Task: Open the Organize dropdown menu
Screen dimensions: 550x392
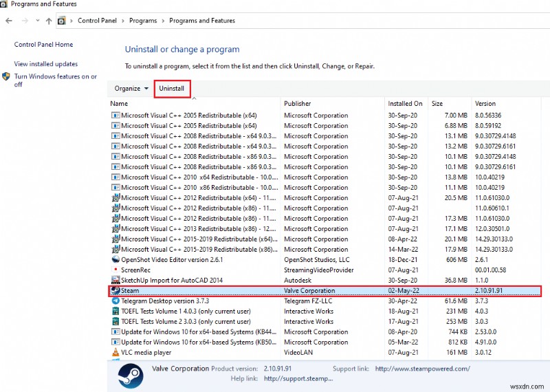Action: pyautogui.click(x=131, y=89)
